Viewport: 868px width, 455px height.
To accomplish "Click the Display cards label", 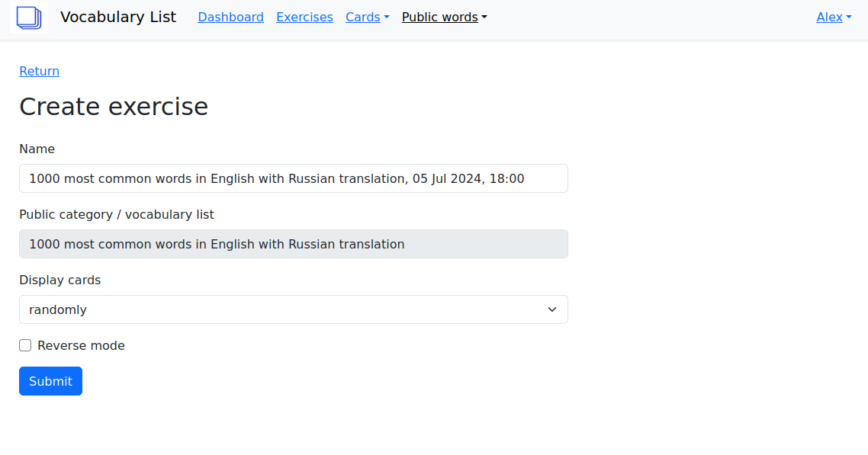I will pyautogui.click(x=59, y=280).
